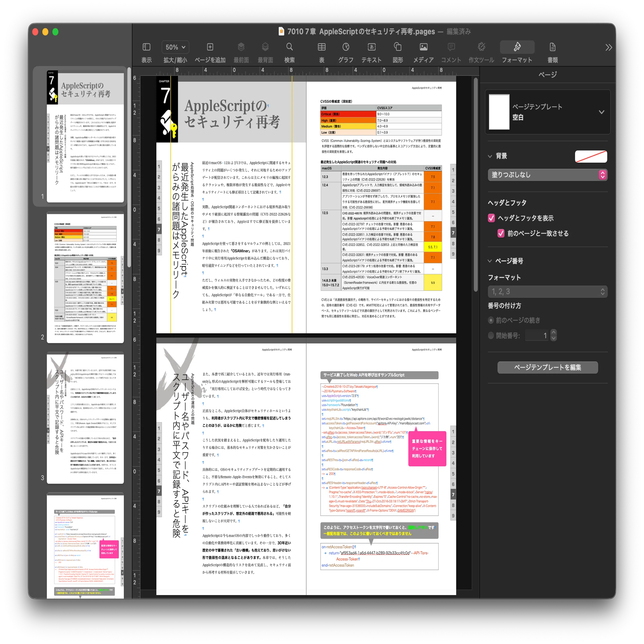Viewport: 644px width, 644px height.
Task: Select page 3 thumbnail in sidebar
Action: [85, 418]
